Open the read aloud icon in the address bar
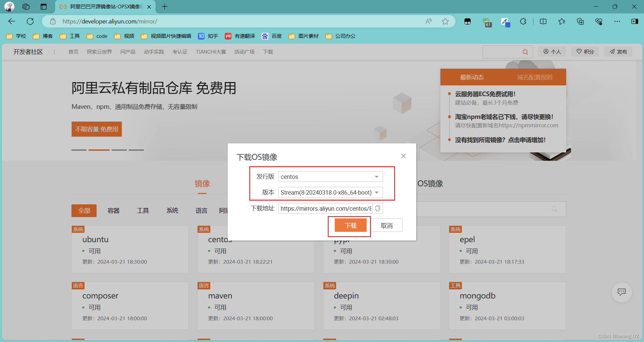The width and height of the screenshot is (644, 342). [429, 21]
